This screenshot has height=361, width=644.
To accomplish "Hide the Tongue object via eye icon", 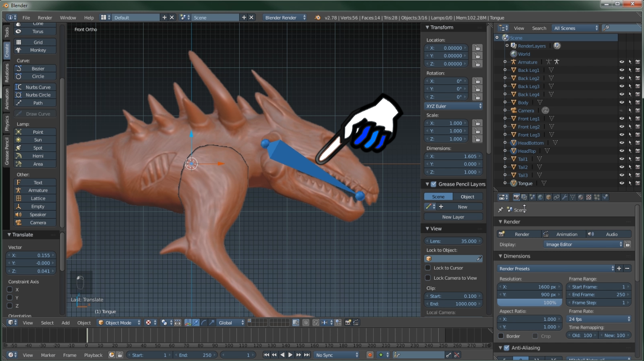I will coord(622,183).
